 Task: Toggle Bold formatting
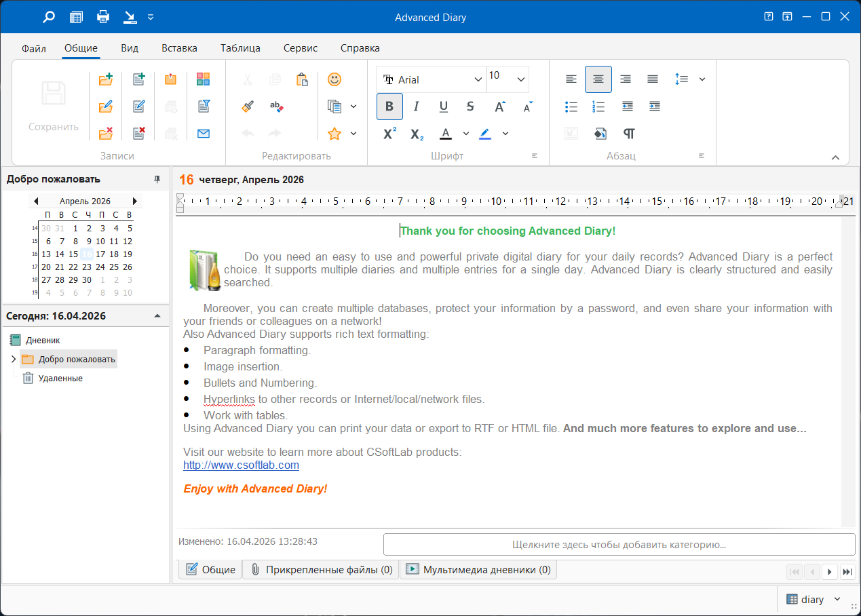(x=389, y=107)
